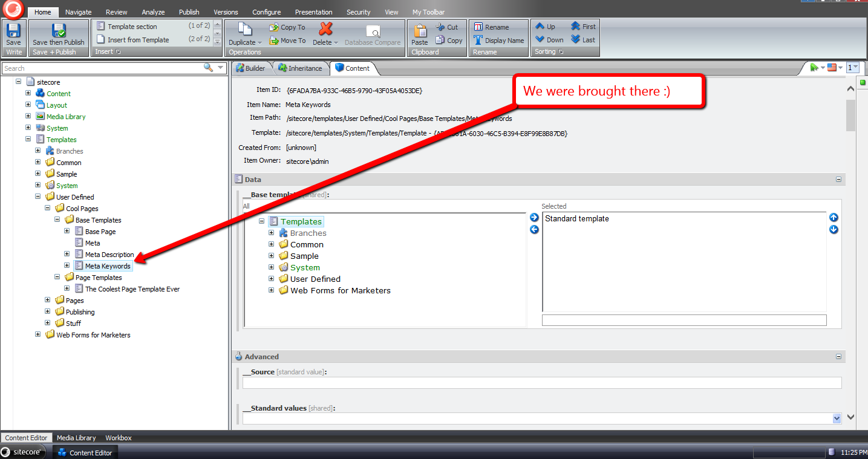Screen dimensions: 868x459
Task: Collapse the Advanced section
Action: [838, 357]
